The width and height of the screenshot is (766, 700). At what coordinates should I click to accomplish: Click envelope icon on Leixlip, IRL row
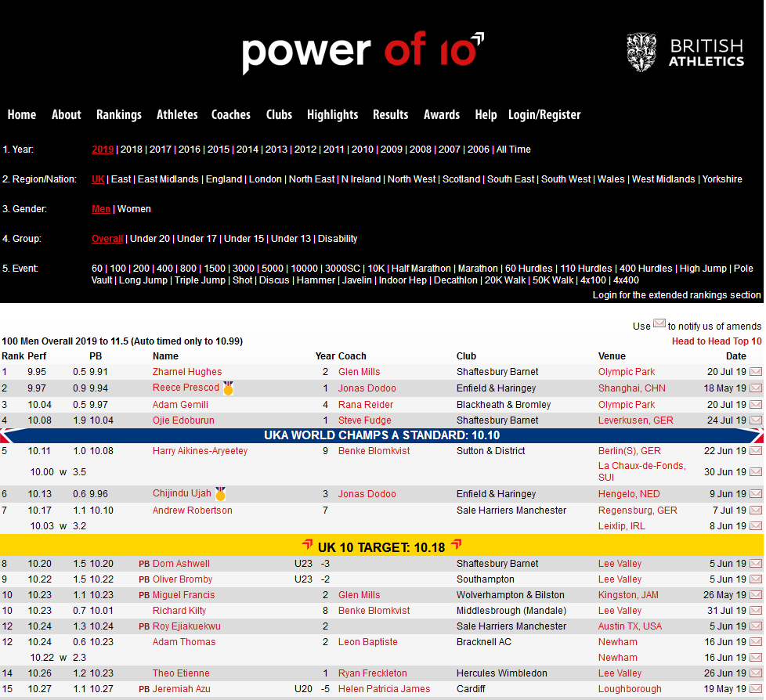[755, 526]
